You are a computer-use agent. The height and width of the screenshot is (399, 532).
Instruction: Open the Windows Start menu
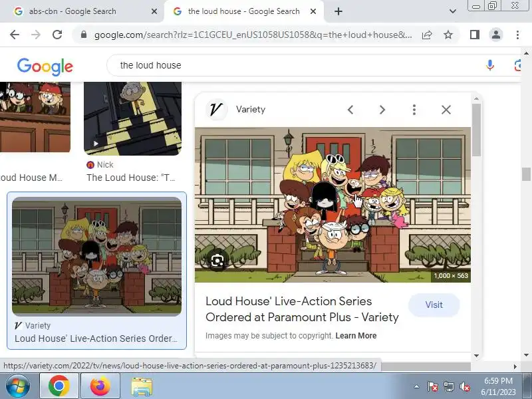(17, 386)
